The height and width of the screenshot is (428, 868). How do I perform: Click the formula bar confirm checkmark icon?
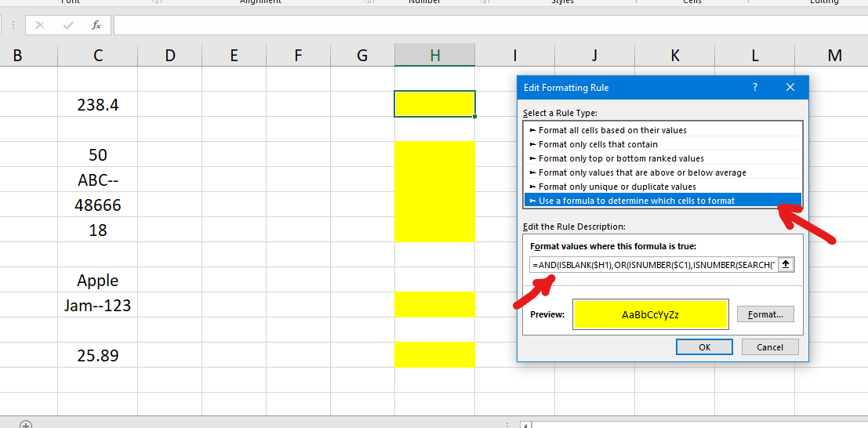pyautogui.click(x=68, y=25)
